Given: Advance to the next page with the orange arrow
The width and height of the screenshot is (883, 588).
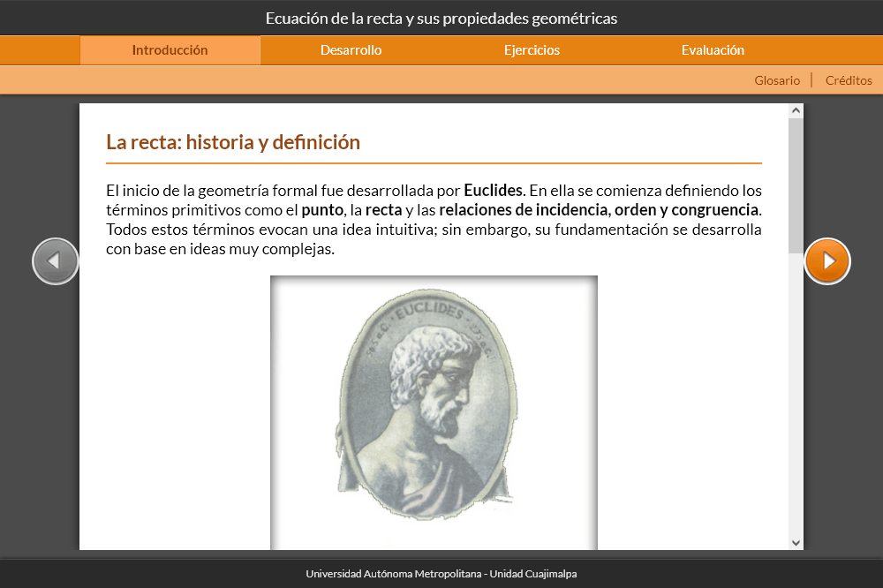Looking at the screenshot, I should click(x=827, y=261).
